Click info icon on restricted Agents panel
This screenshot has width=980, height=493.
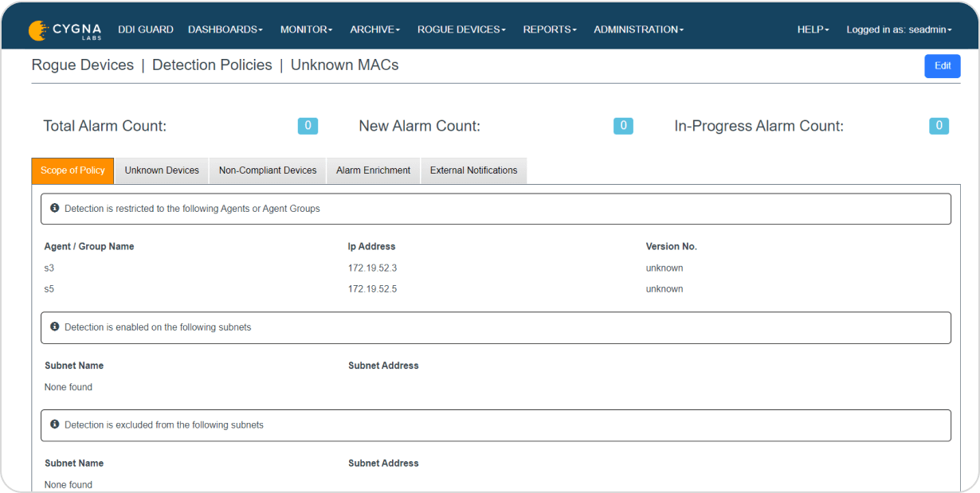coord(54,208)
